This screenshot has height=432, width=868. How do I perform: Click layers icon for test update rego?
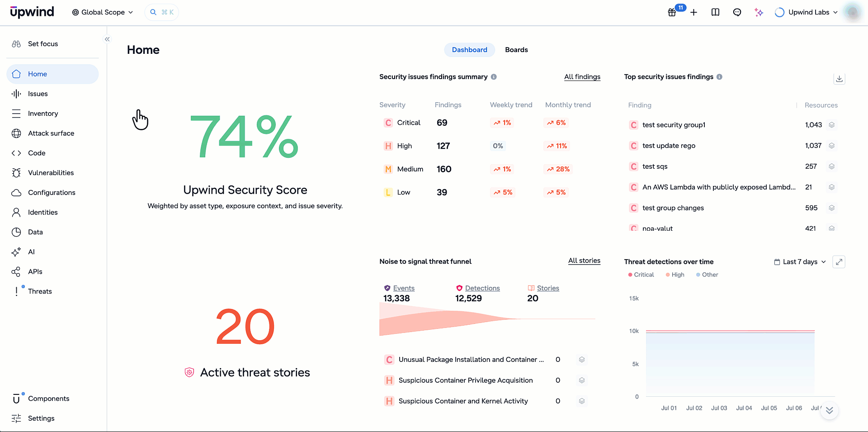pyautogui.click(x=831, y=146)
